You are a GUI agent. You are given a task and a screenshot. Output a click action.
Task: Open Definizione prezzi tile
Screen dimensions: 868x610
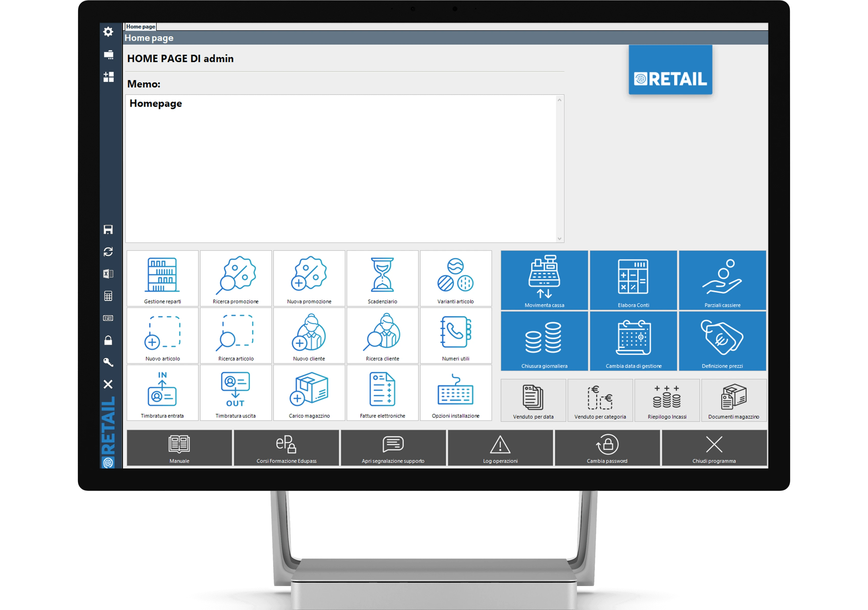[723, 341]
